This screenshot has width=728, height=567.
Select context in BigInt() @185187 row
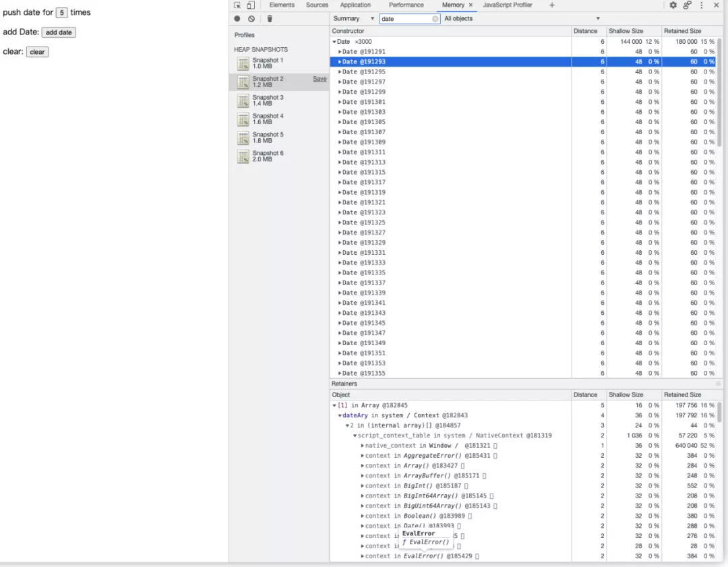522,485
